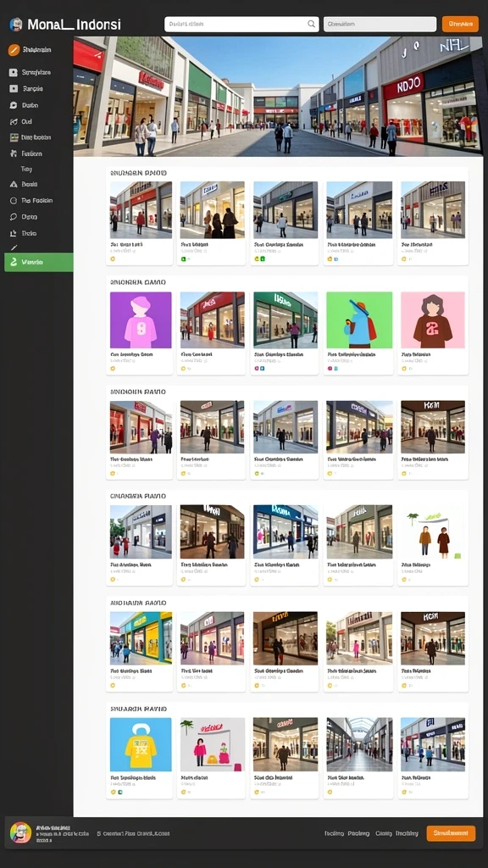Click the magnifier icon in the search box

click(x=312, y=24)
